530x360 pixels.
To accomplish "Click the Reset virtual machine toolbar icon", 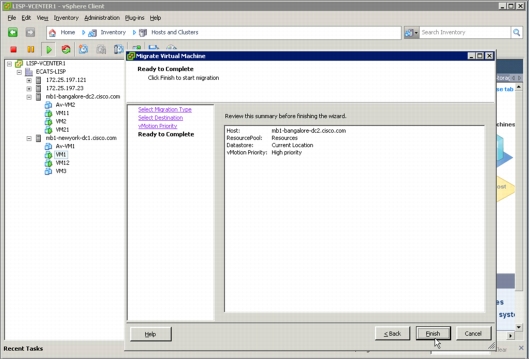I will pos(66,50).
